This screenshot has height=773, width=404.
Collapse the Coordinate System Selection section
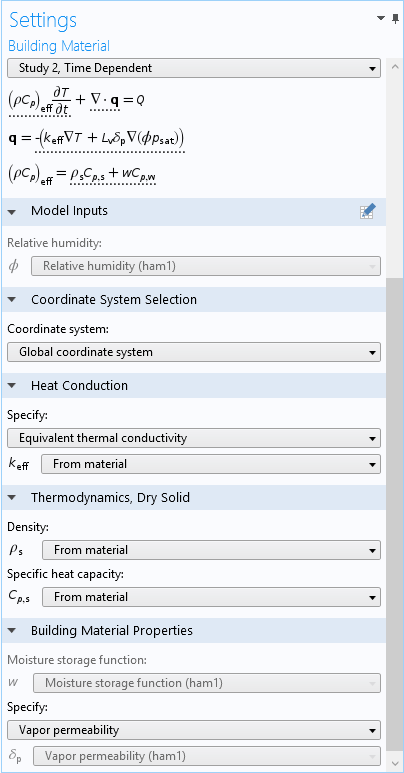point(12,300)
